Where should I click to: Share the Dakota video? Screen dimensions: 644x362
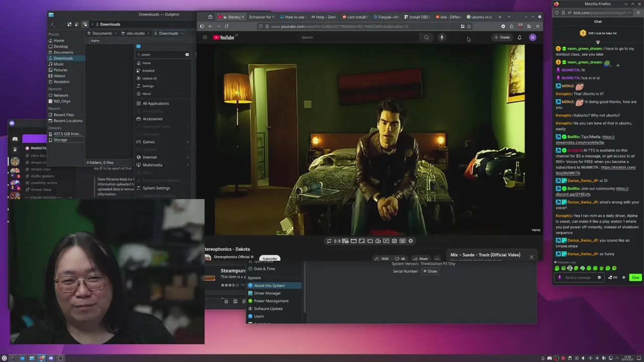(421, 258)
